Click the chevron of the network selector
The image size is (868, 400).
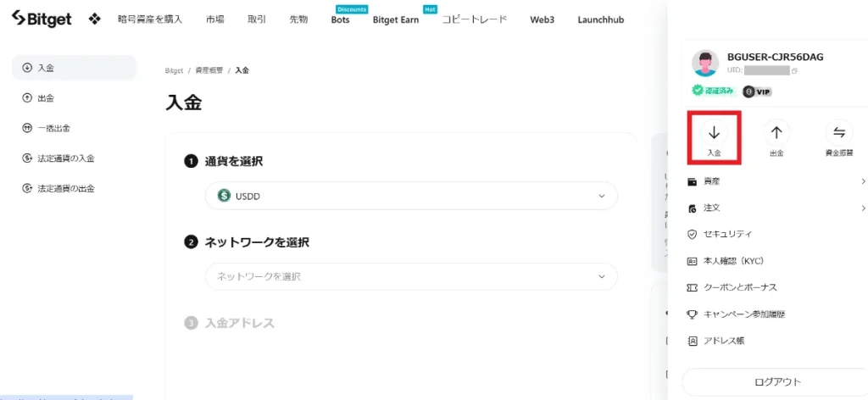click(x=602, y=276)
